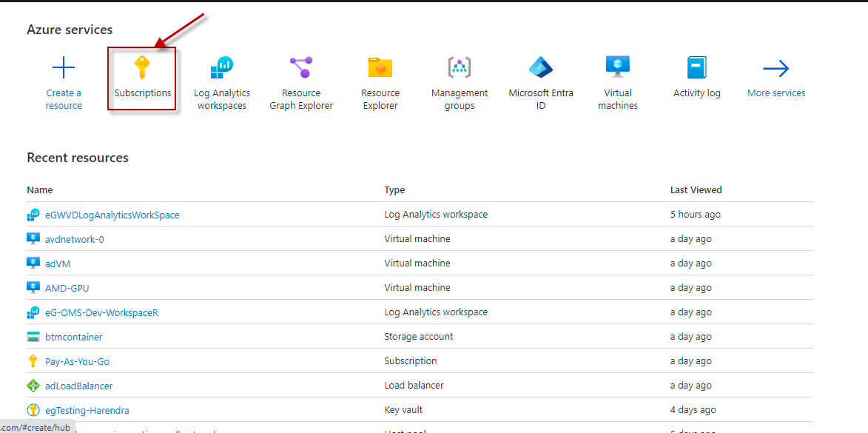868x433 pixels.
Task: Click storage icon beside btmcontainer
Action: [33, 337]
